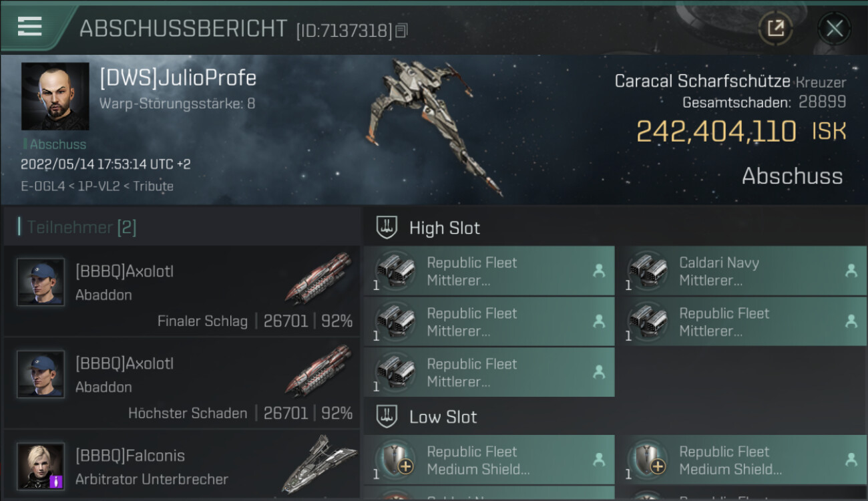This screenshot has height=501, width=868.
Task: Close the Abschussbericht window
Action: click(x=834, y=28)
